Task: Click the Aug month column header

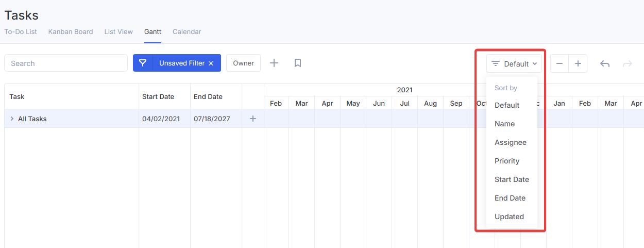Action: 431,103
